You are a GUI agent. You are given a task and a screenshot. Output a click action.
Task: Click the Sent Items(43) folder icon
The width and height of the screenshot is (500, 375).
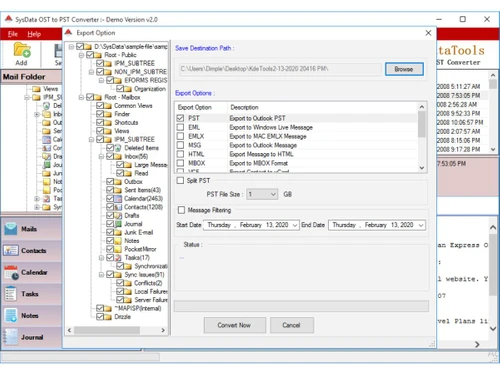[118, 190]
